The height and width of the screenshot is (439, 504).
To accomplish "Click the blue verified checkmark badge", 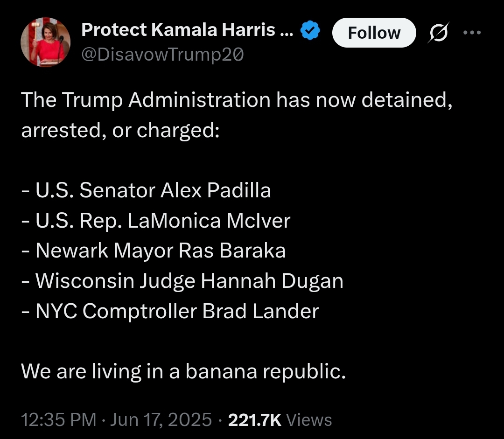I will 310,30.
